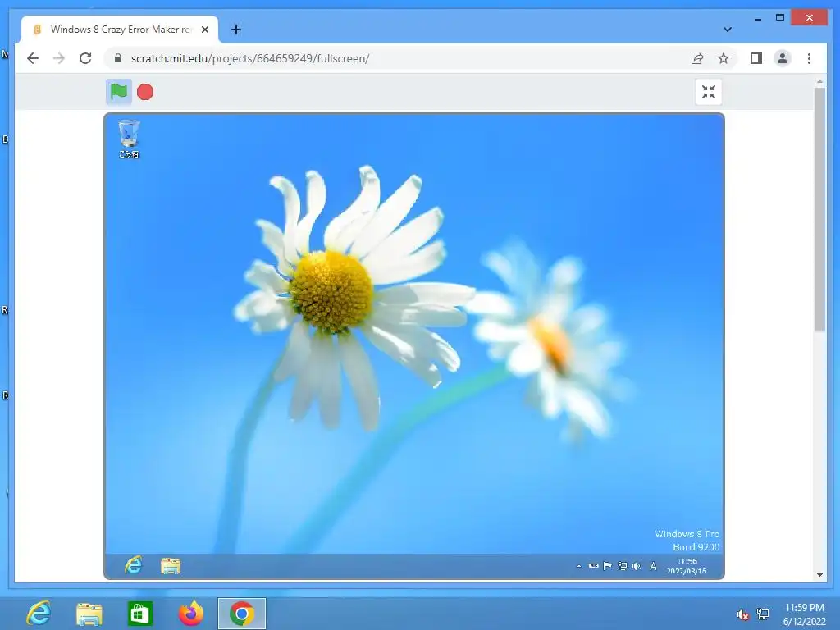Close the Windows 8 Crazy Error Maker tab

(204, 30)
